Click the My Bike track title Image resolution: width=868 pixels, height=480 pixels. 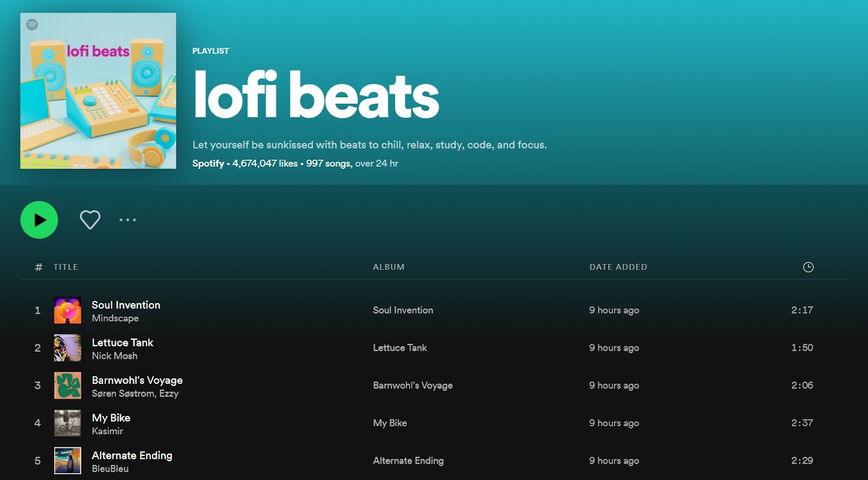point(111,418)
